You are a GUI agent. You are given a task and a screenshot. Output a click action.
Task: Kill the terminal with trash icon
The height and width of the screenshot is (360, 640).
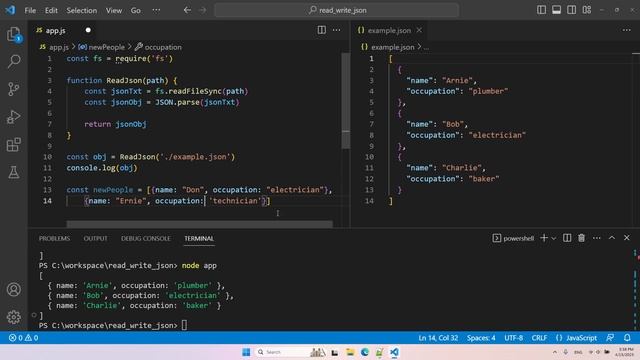(582, 238)
